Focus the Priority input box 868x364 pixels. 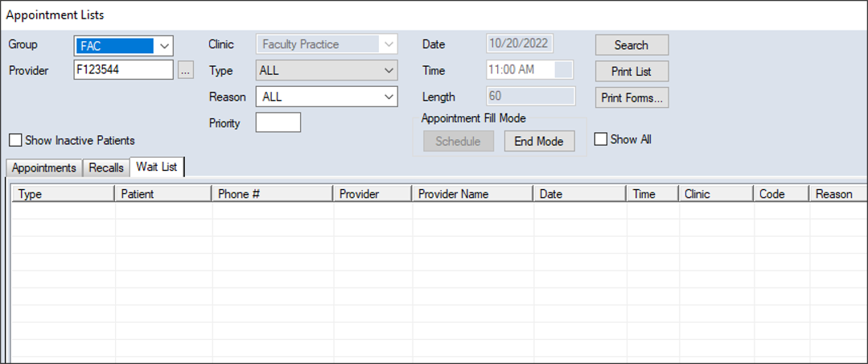[x=278, y=122]
